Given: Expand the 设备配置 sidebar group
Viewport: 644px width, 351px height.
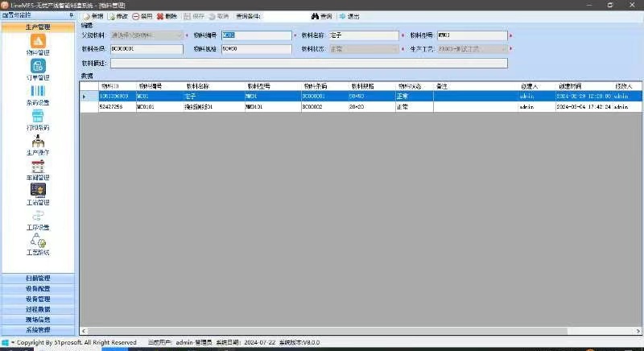Looking at the screenshot, I should coord(38,288).
